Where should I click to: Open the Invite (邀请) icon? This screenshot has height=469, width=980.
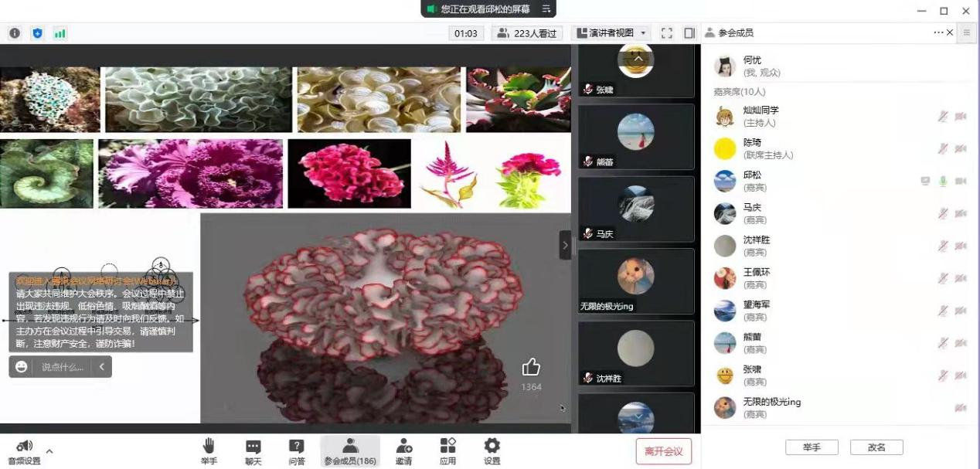pyautogui.click(x=403, y=450)
